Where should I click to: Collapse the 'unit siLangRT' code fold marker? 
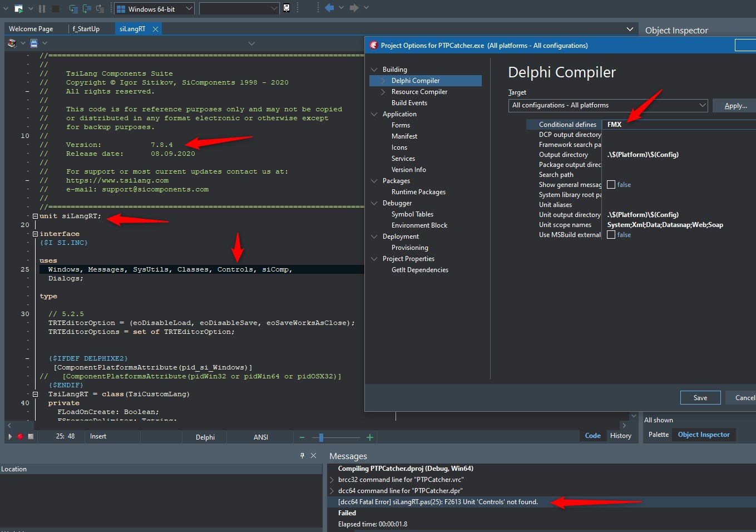[35, 216]
